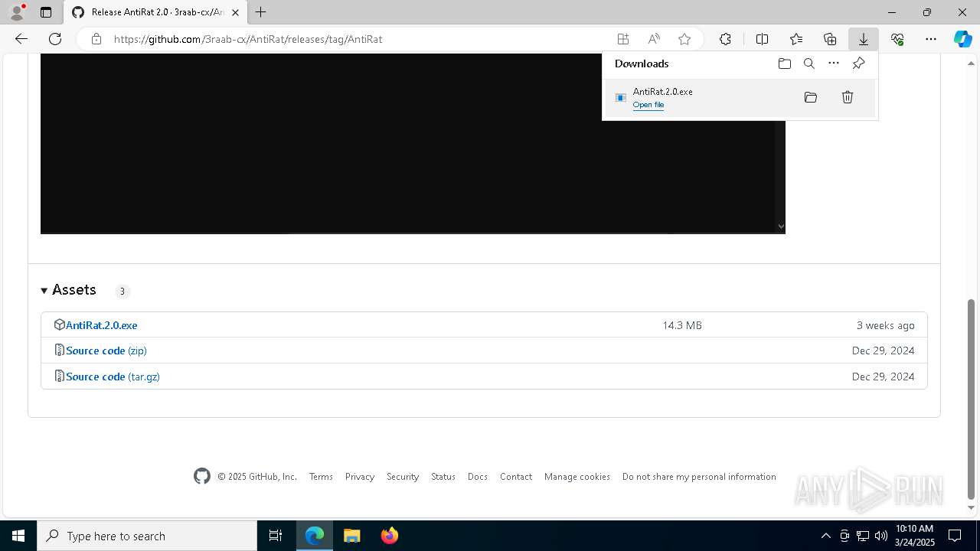Click the GitHub logo in footer
Viewport: 980px width, 551px height.
point(202,476)
